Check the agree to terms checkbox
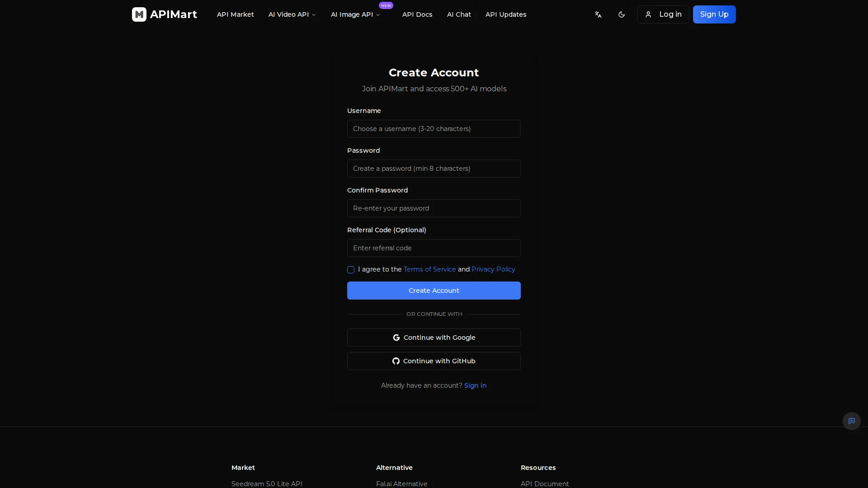The width and height of the screenshot is (868, 488). [x=351, y=270]
